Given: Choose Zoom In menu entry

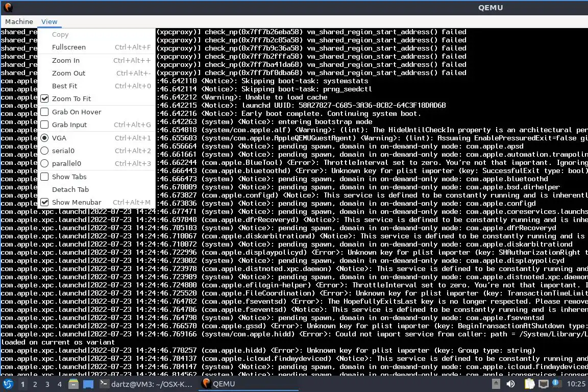Looking at the screenshot, I should (x=97, y=60).
